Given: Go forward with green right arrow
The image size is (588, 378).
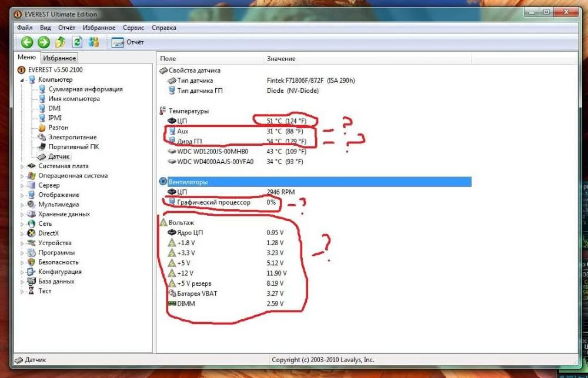Looking at the screenshot, I should coord(44,42).
